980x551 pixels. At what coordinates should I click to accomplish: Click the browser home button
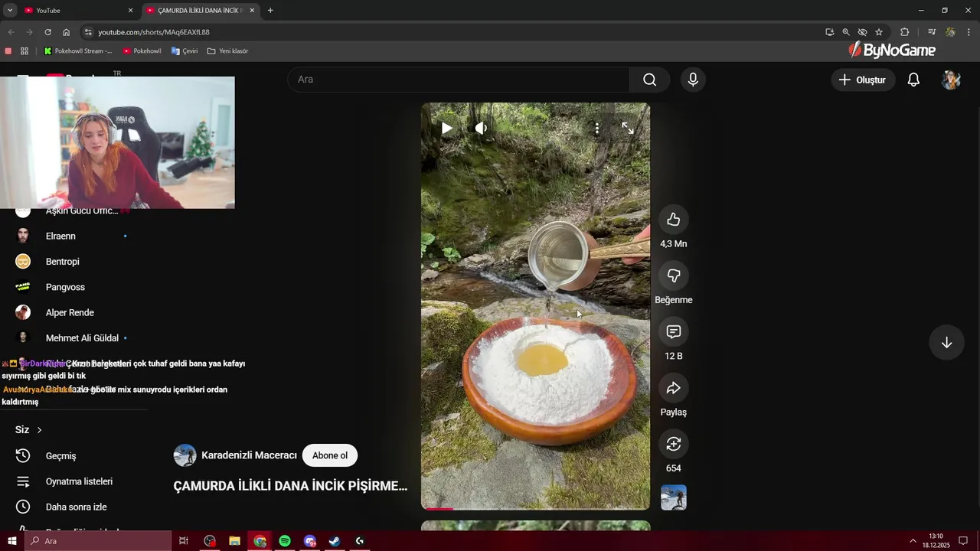66,32
